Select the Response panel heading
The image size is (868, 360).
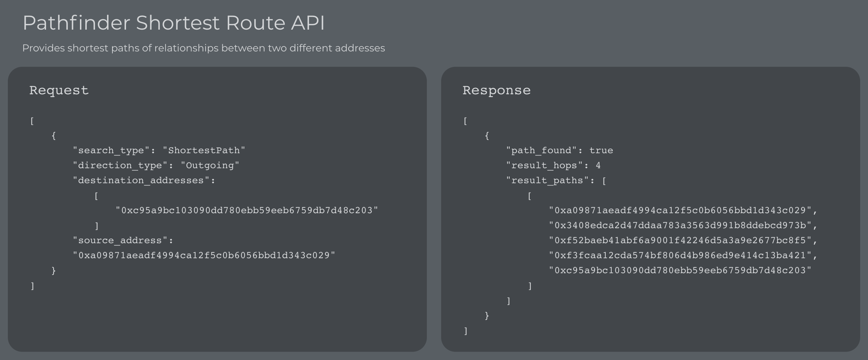tap(496, 90)
